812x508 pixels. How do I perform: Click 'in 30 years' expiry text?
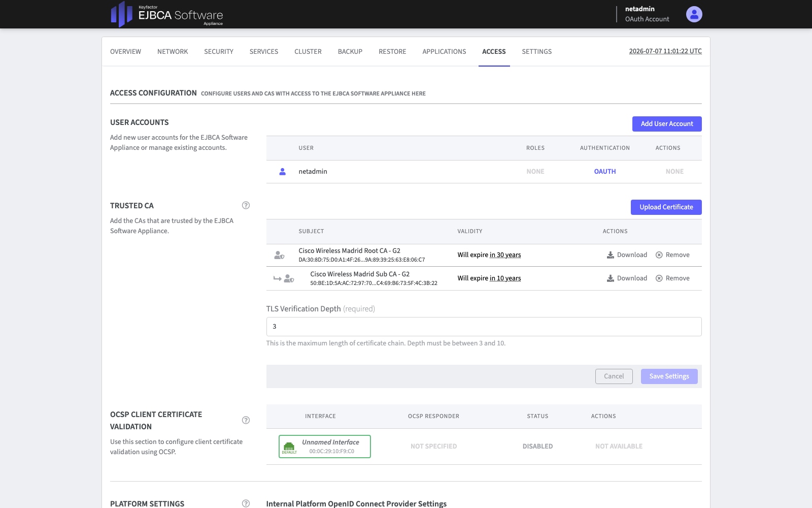point(505,255)
